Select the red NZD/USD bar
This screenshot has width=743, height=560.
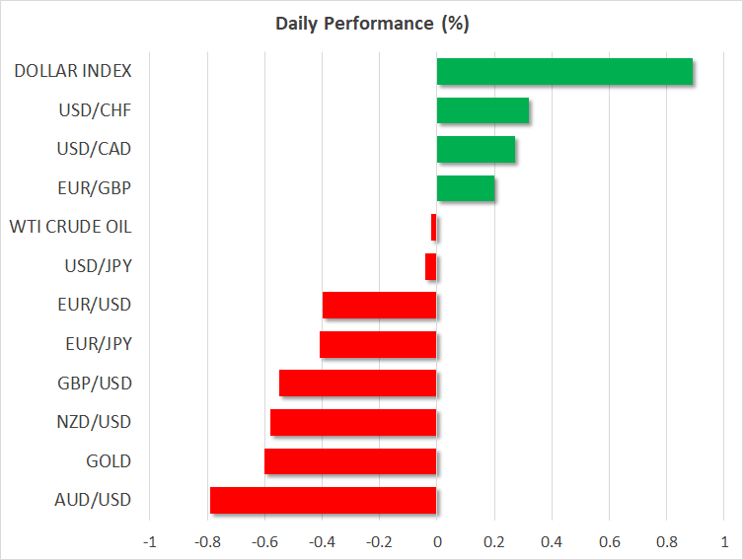(x=353, y=422)
